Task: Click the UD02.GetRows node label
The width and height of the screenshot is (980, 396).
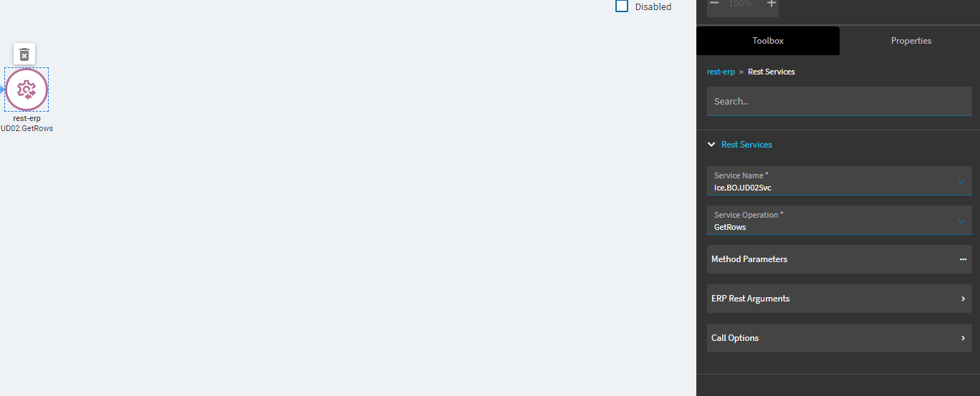Action: [x=27, y=129]
